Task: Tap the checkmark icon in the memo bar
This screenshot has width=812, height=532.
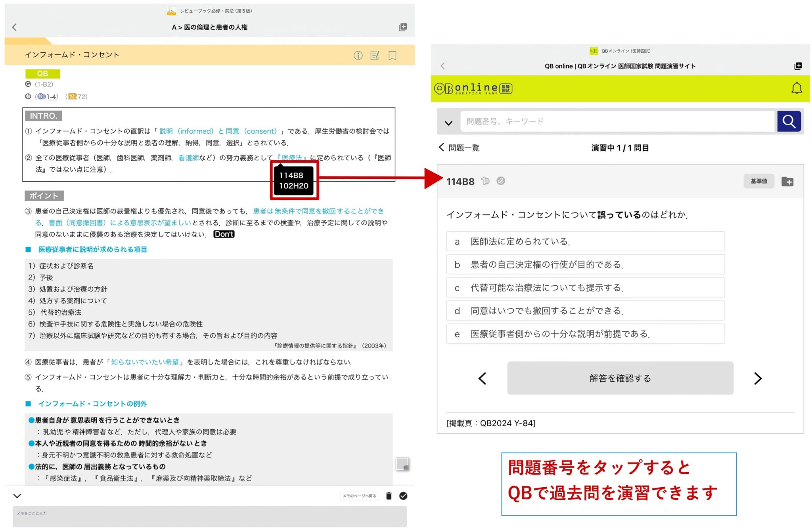Action: pyautogui.click(x=404, y=496)
